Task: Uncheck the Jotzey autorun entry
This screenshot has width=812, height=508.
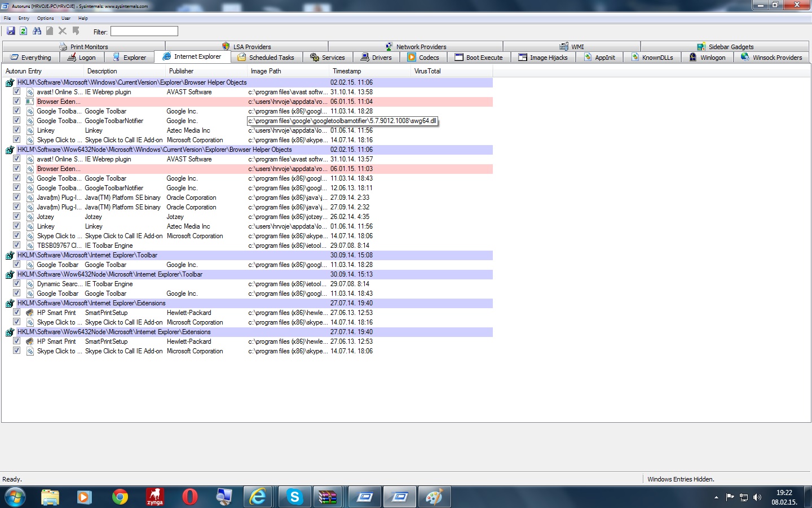Action: coord(17,216)
